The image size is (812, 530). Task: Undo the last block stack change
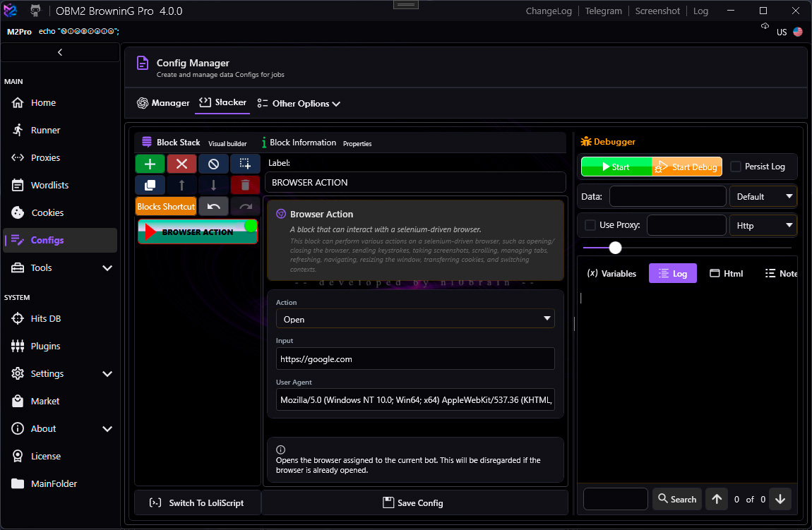point(213,207)
